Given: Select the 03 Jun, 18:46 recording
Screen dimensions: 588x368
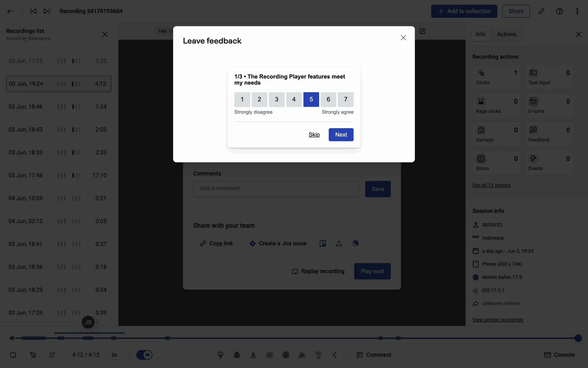Looking at the screenshot, I should pos(58,107).
